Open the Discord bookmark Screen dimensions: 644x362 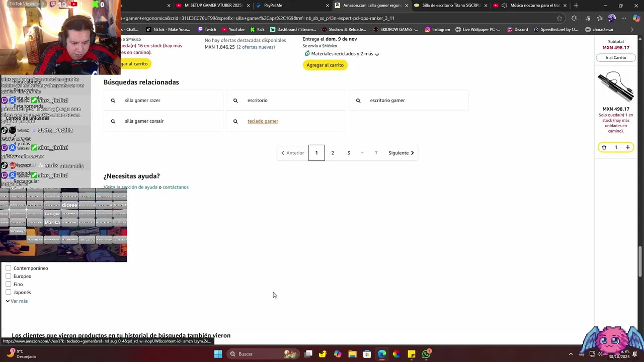coord(518,30)
